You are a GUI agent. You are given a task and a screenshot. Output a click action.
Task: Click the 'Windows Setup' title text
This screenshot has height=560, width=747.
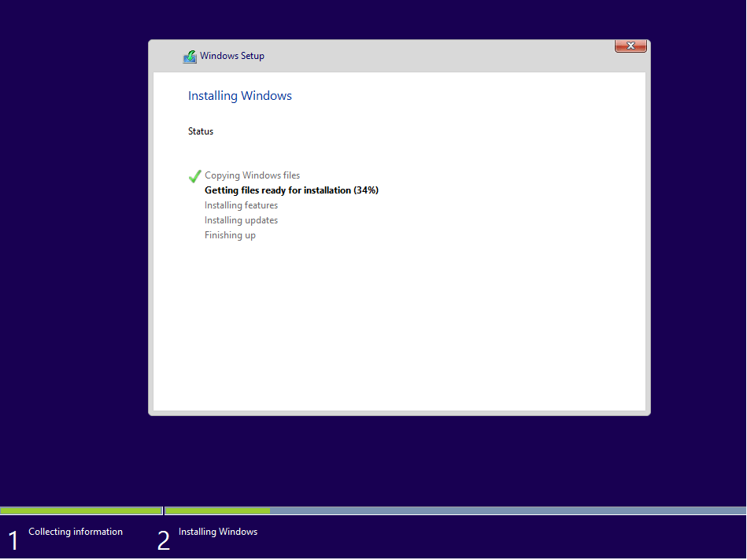pos(232,56)
